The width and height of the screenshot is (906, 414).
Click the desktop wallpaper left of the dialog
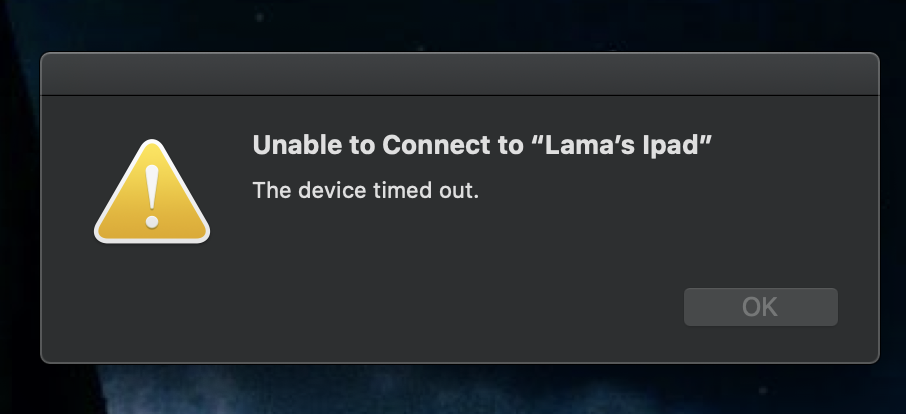(x=18, y=200)
